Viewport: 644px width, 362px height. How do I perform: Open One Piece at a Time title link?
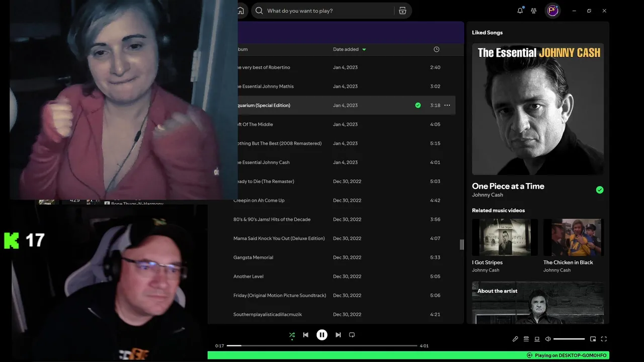tap(508, 186)
